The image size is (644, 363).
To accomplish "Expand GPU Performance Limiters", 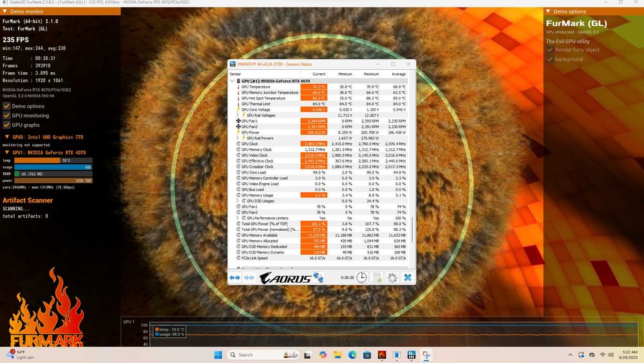I will [x=238, y=219].
